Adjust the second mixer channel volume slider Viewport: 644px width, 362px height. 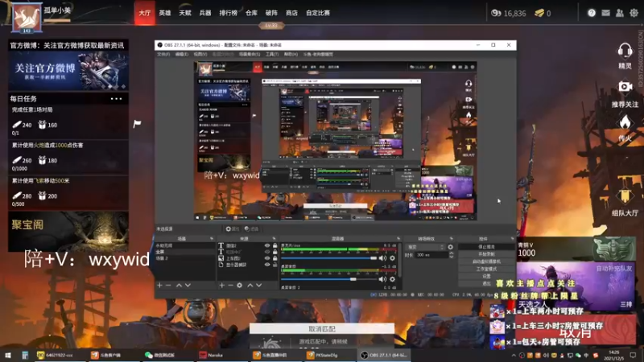[328, 279]
